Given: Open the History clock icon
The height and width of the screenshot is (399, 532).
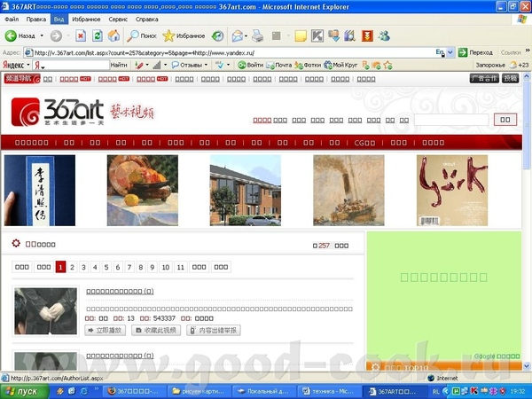Looking at the screenshot, I should tap(217, 35).
